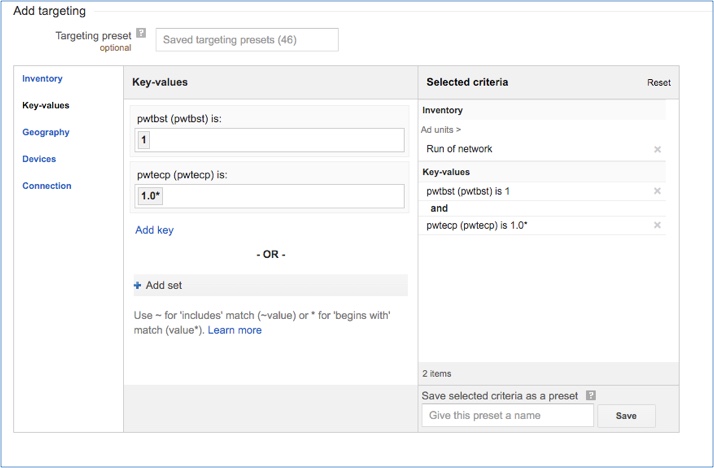Click Reset in Selected criteria header
714x468 pixels.
coord(658,83)
